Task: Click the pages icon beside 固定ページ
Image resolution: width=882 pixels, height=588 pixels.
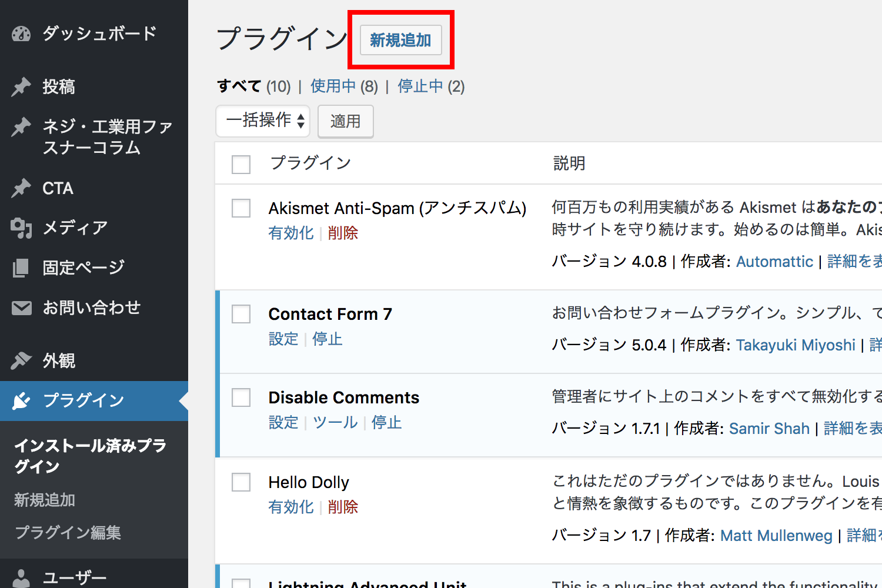Action: [21, 268]
